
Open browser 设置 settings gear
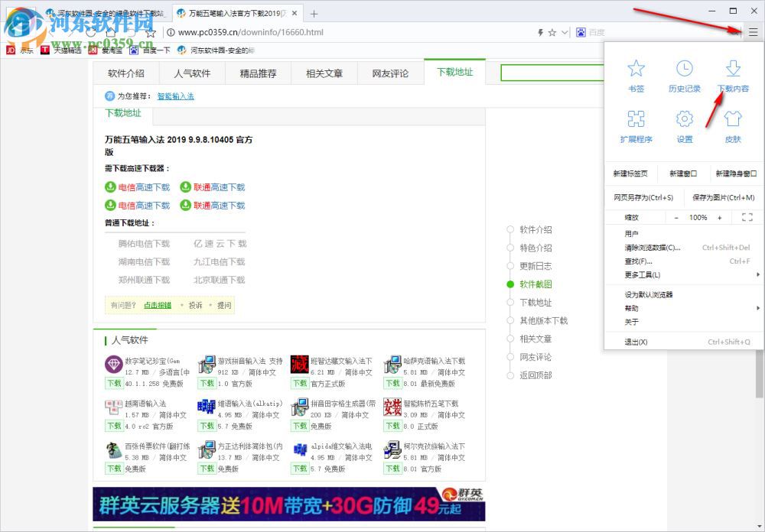[x=684, y=125]
